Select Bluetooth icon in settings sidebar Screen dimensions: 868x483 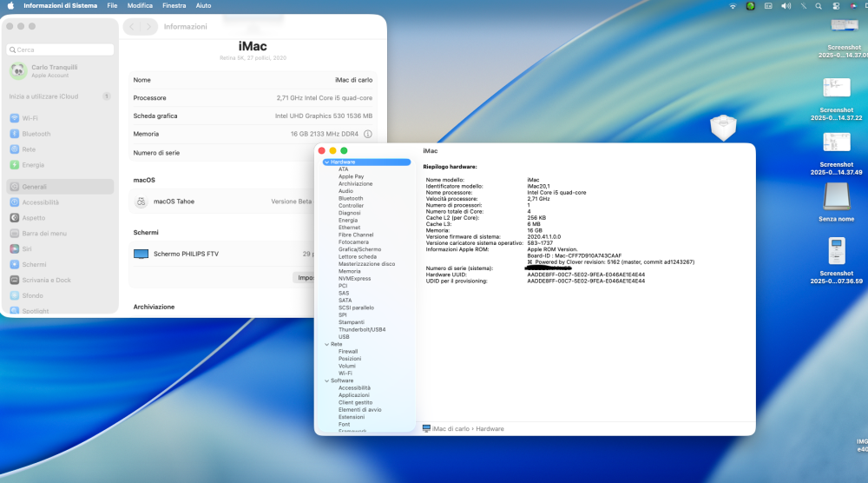pyautogui.click(x=15, y=134)
